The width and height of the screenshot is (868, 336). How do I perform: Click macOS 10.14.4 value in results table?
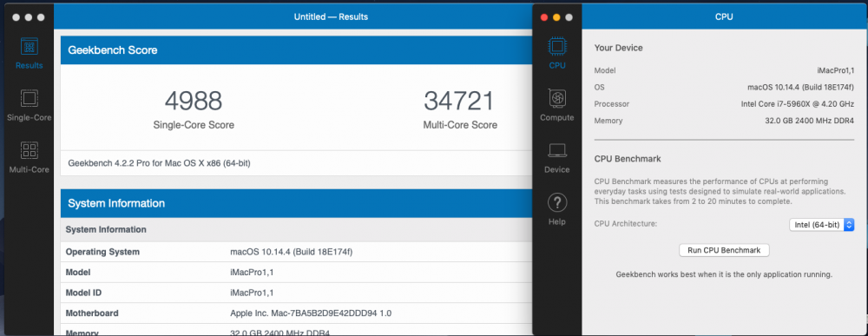(291, 252)
